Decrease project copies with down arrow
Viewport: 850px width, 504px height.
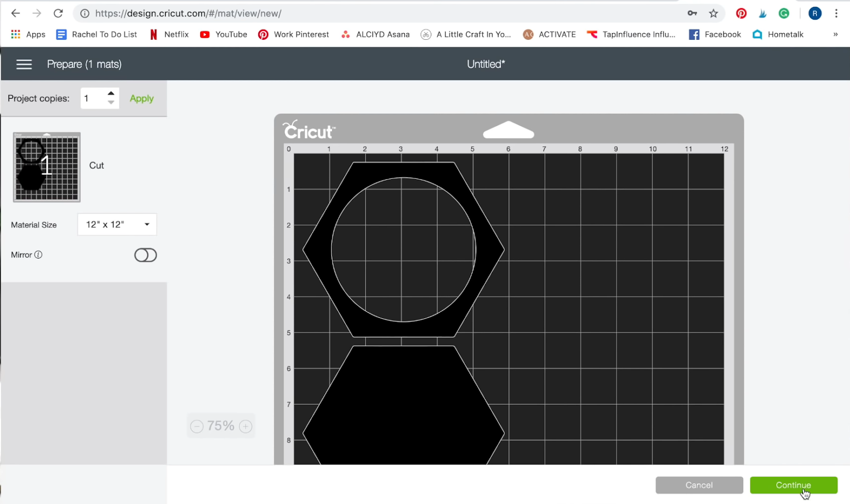click(x=111, y=102)
